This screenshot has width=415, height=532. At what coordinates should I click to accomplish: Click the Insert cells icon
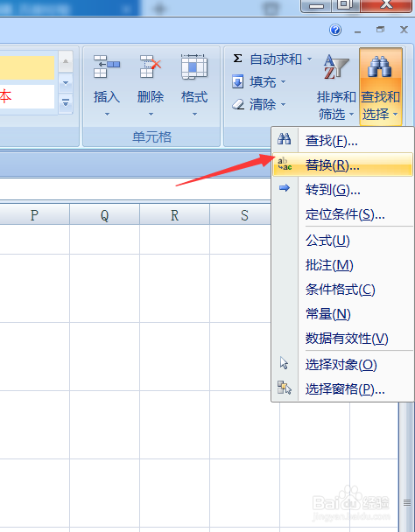click(107, 66)
